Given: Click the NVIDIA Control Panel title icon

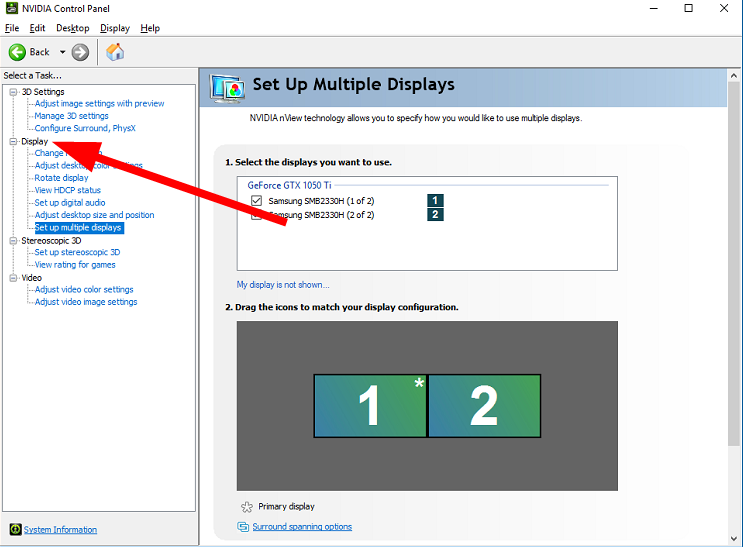Looking at the screenshot, I should (11, 8).
